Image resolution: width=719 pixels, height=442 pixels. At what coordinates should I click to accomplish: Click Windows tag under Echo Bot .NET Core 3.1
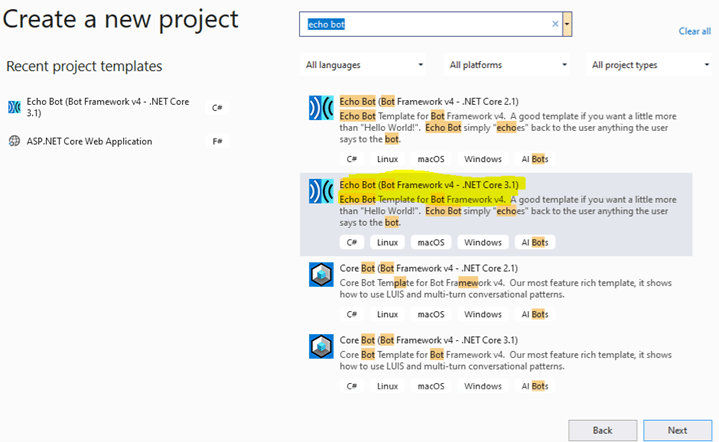(x=483, y=243)
